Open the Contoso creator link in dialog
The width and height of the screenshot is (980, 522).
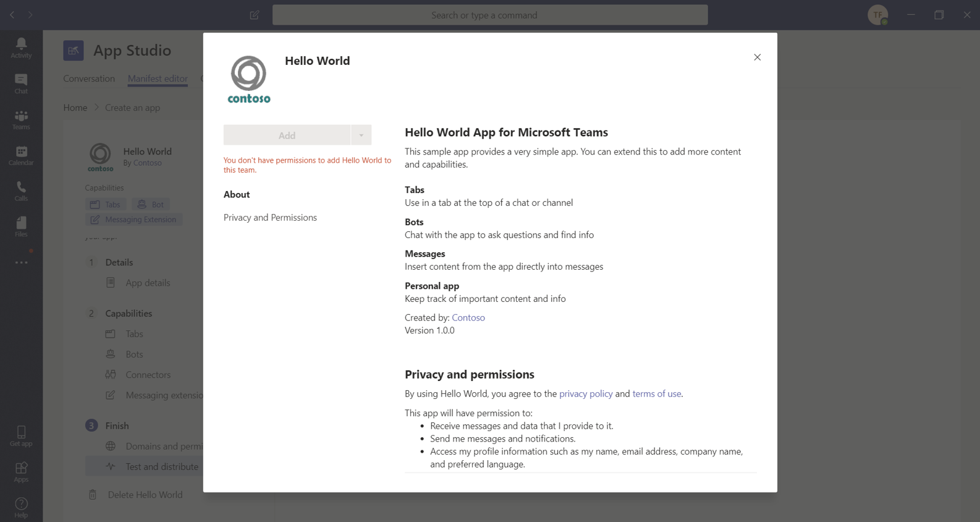pos(468,317)
